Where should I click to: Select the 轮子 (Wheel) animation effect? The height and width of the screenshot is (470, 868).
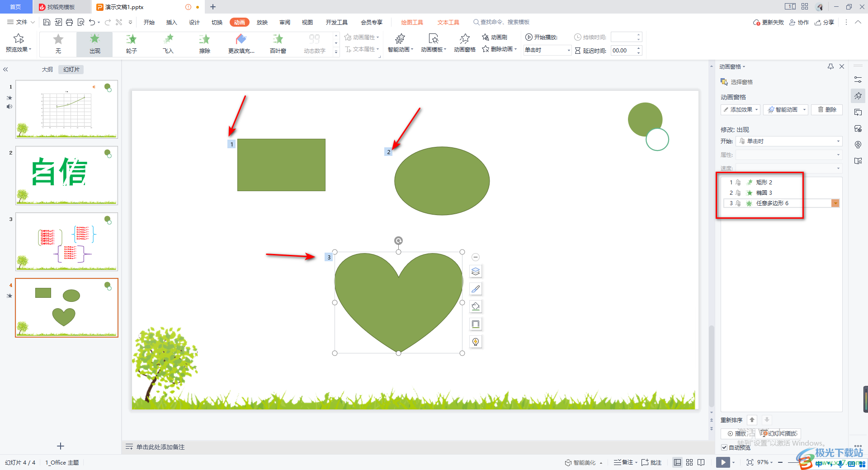point(132,44)
